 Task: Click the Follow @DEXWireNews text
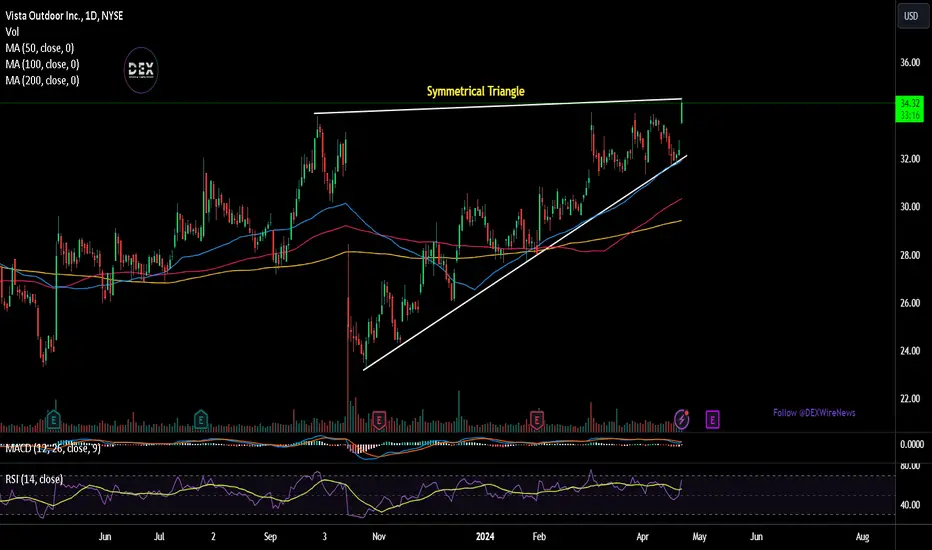pyautogui.click(x=814, y=413)
